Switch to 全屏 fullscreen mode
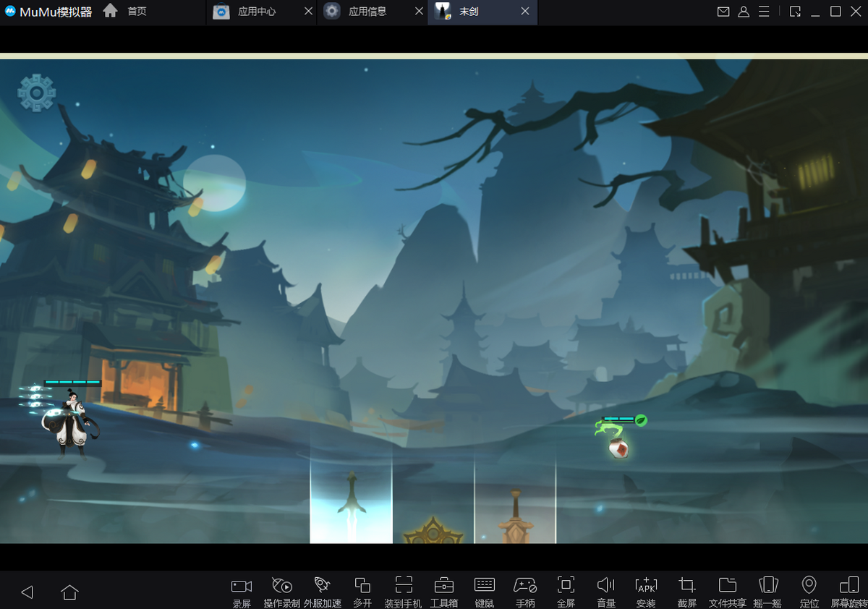Image resolution: width=868 pixels, height=609 pixels. coord(566,592)
